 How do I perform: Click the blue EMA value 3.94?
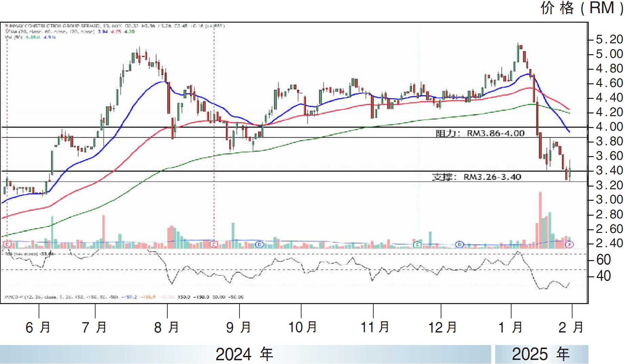click(x=102, y=31)
